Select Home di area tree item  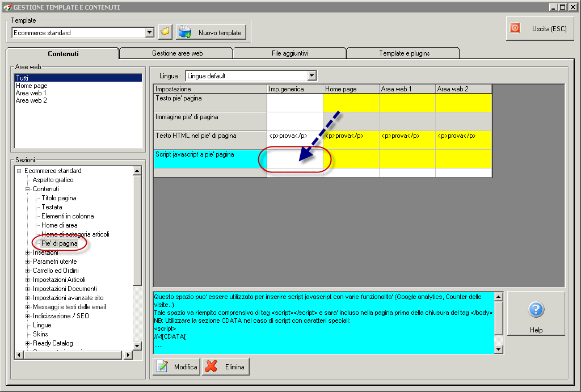pos(59,225)
